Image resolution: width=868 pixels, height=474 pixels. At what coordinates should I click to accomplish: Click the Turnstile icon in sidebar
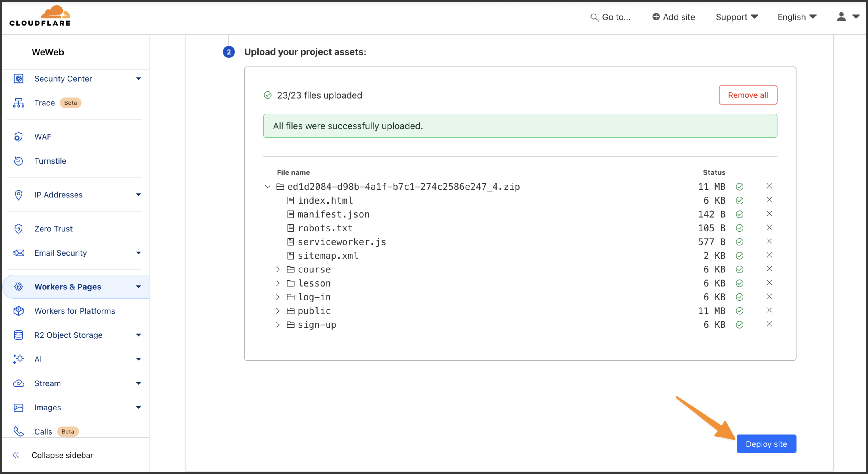click(18, 161)
